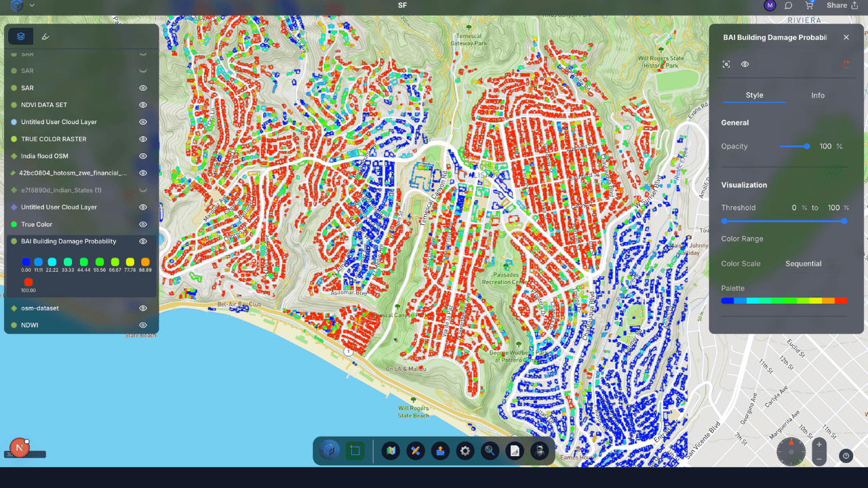Open the settings gear in bottom toolbar
Screen dimensions: 868x488
(x=465, y=451)
